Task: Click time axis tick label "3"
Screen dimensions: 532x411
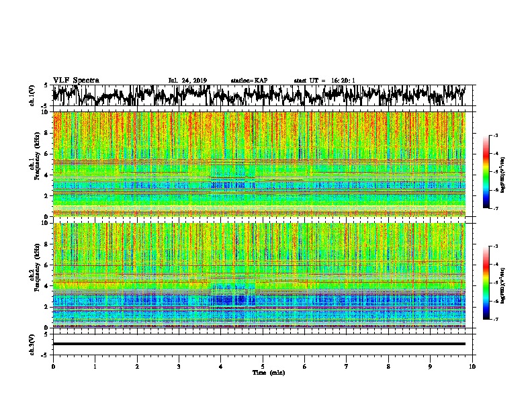Action: 179,367
